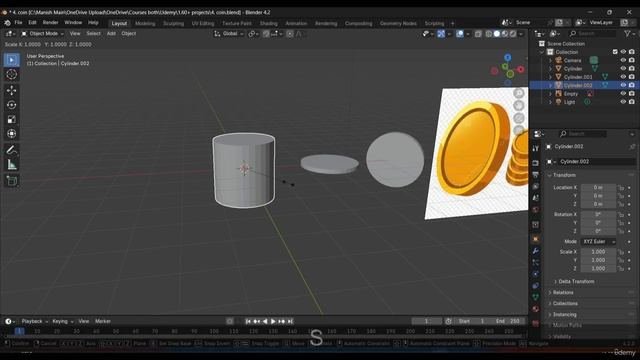Screen dimensions: 640x360
Task: Hide Camera in viewport via eye icon
Action: click(623, 60)
